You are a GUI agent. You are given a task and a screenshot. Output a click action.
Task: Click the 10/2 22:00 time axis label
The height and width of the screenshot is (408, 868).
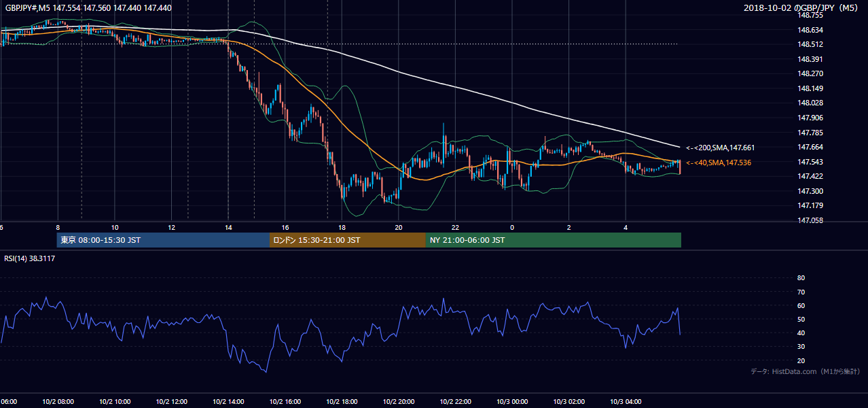coord(455,402)
